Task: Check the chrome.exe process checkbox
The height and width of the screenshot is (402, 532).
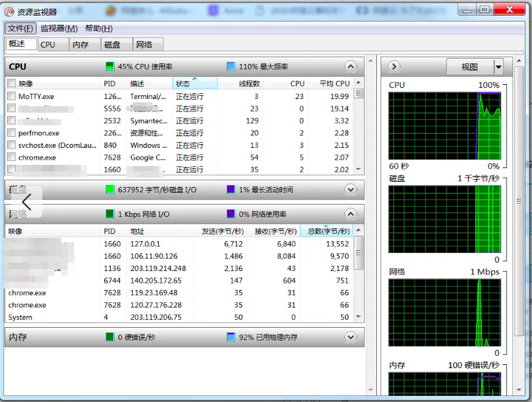Action: pyautogui.click(x=11, y=157)
